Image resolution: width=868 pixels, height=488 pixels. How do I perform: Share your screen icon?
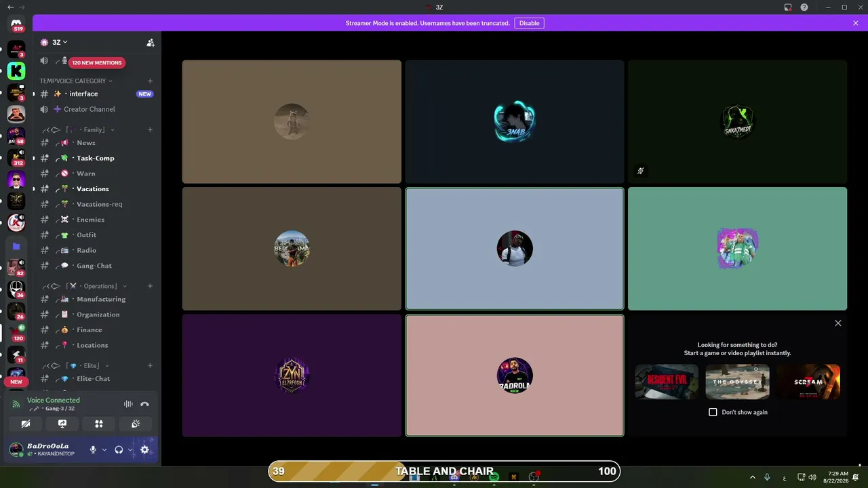coord(62,424)
